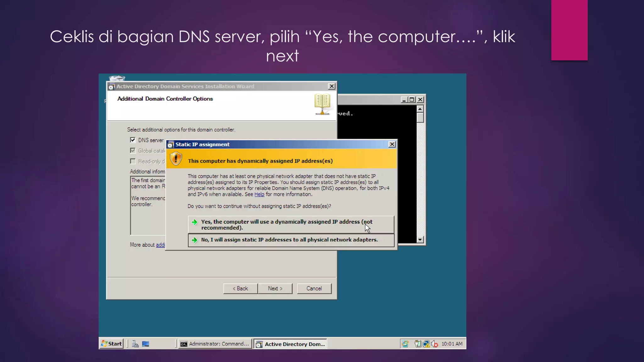Click the Show Desktop quick launch icon
This screenshot has width=644, height=362.
(x=146, y=344)
